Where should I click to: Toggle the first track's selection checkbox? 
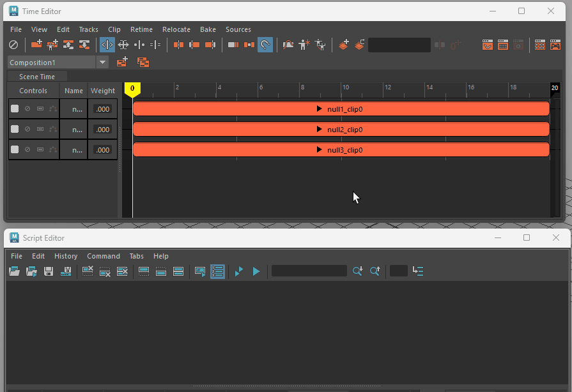click(15, 109)
